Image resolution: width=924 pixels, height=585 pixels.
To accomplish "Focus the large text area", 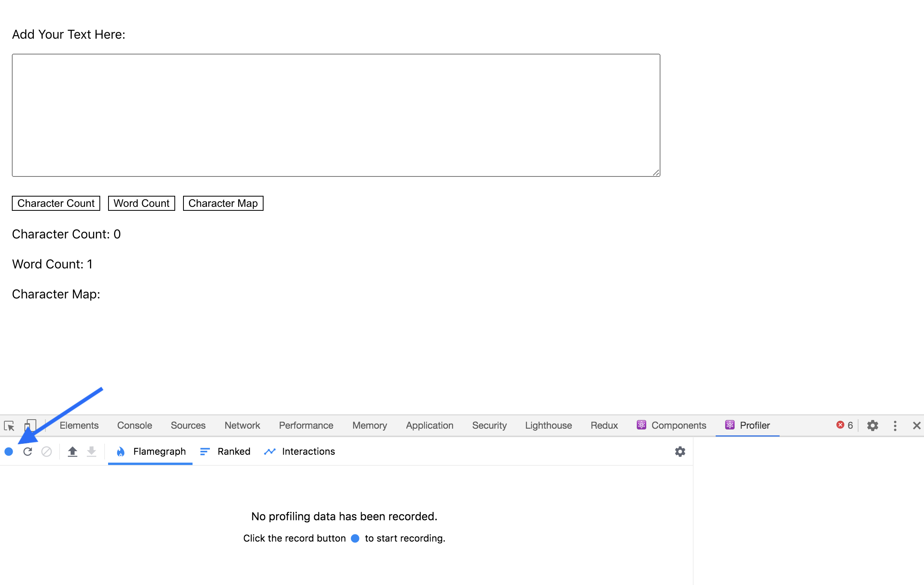I will [336, 115].
